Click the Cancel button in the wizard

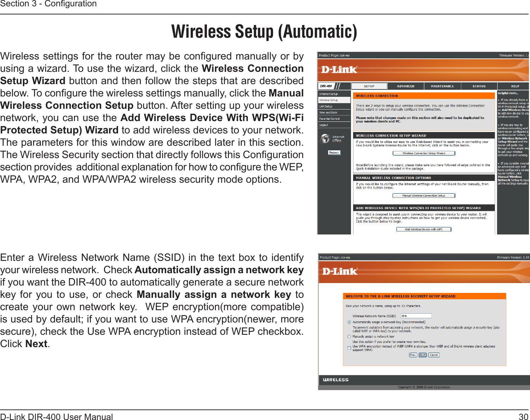434,355
